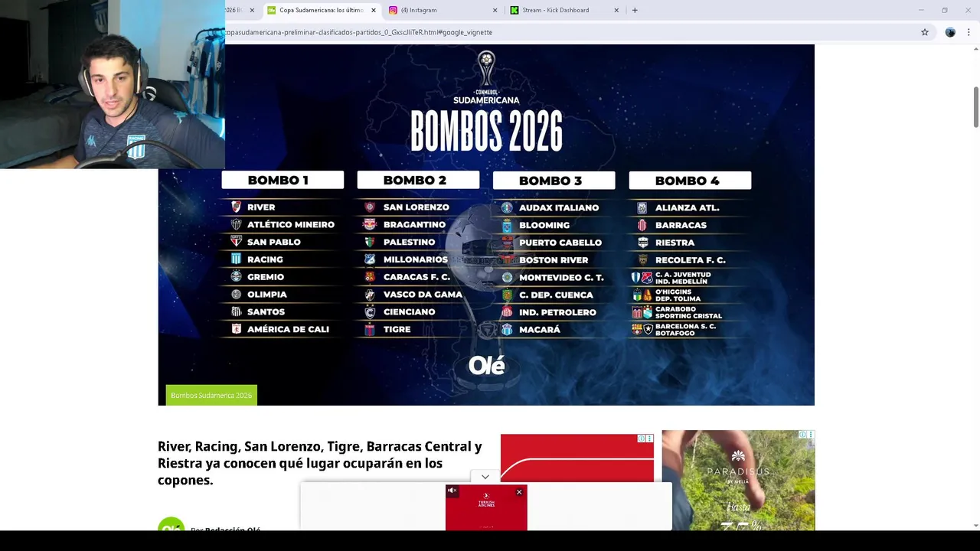Click the Barracas crest in Bombo 4
980x551 pixels.
[642, 225]
